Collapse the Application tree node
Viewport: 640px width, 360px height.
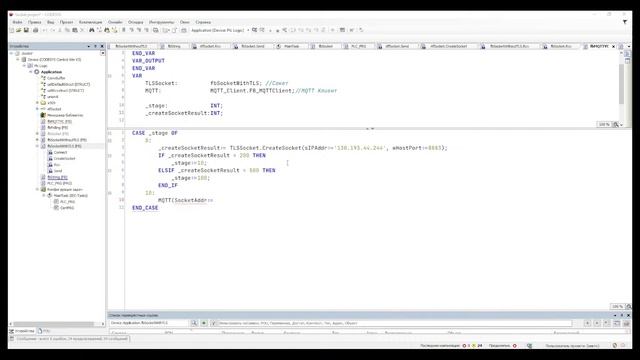coord(31,72)
